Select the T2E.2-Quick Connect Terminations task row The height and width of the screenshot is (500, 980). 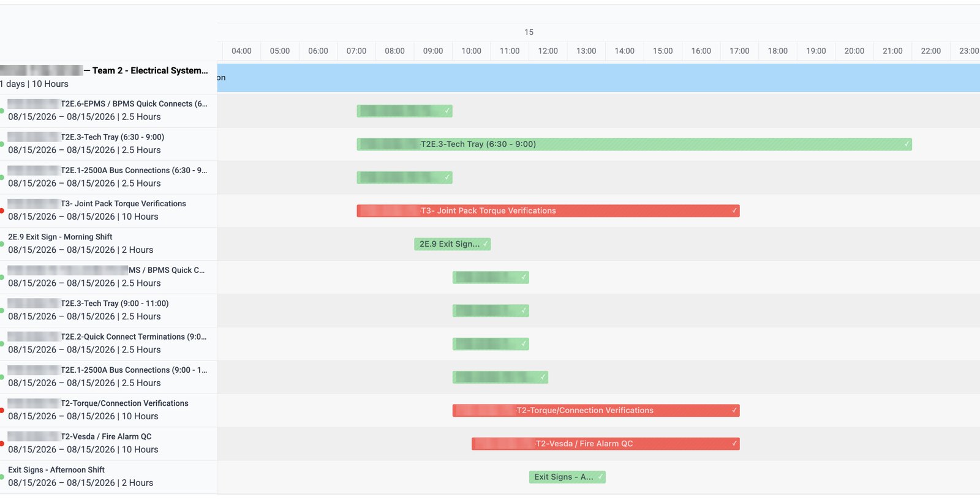click(108, 343)
